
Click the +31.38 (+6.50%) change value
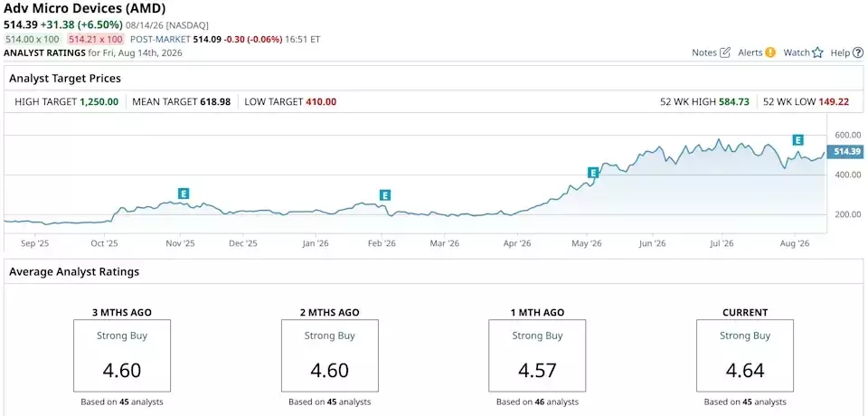(81, 25)
